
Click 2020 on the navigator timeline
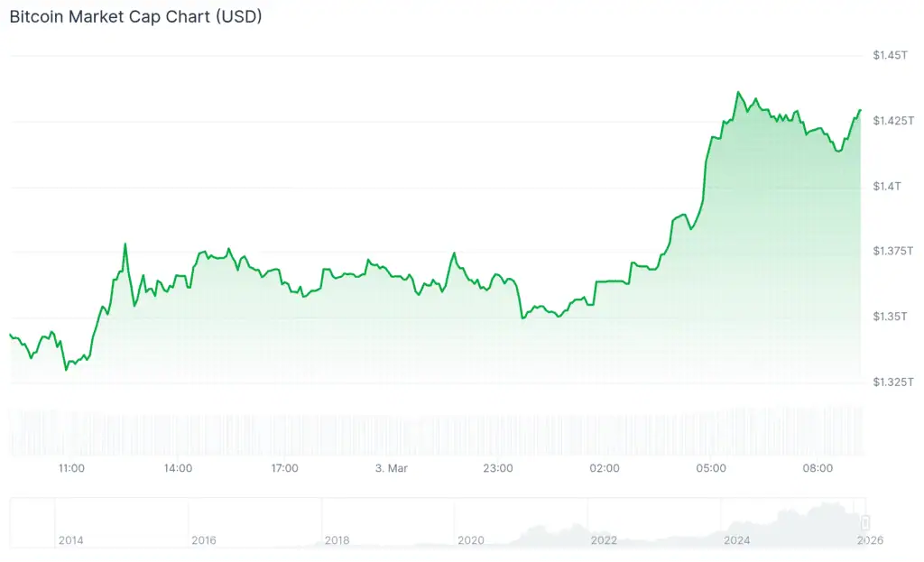click(471, 540)
